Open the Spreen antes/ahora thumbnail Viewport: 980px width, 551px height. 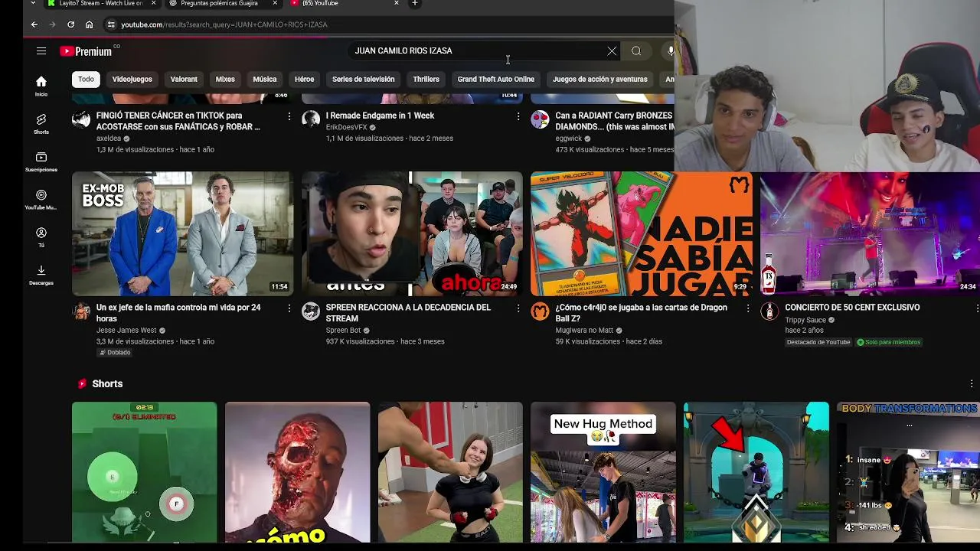[x=412, y=233]
